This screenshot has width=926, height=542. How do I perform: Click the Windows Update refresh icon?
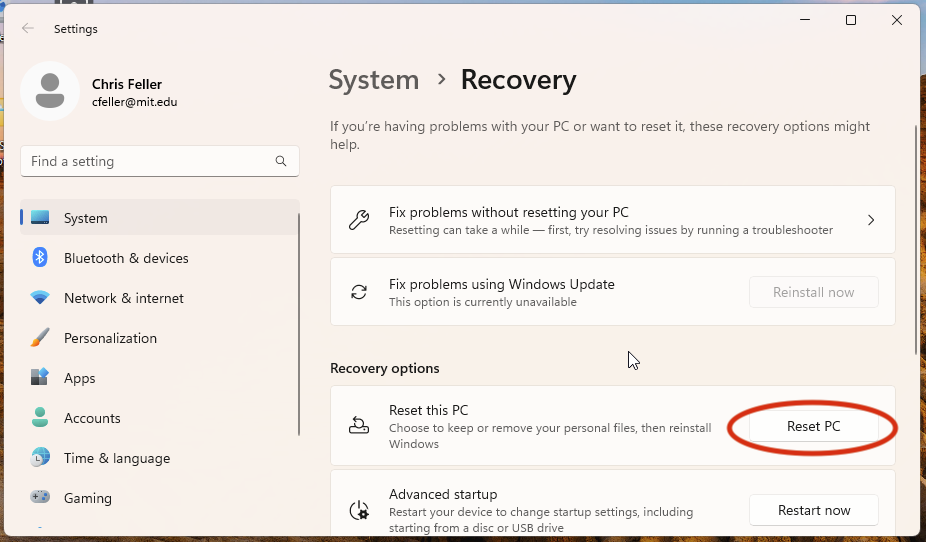(x=359, y=292)
